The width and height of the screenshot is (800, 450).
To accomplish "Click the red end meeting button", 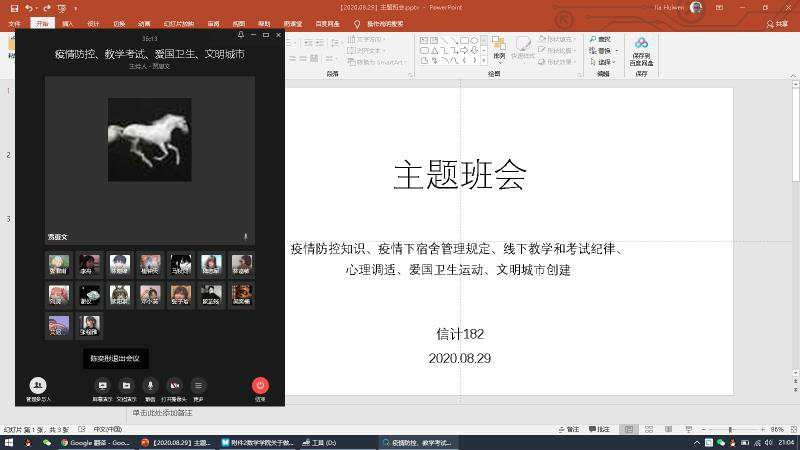I will tap(260, 385).
